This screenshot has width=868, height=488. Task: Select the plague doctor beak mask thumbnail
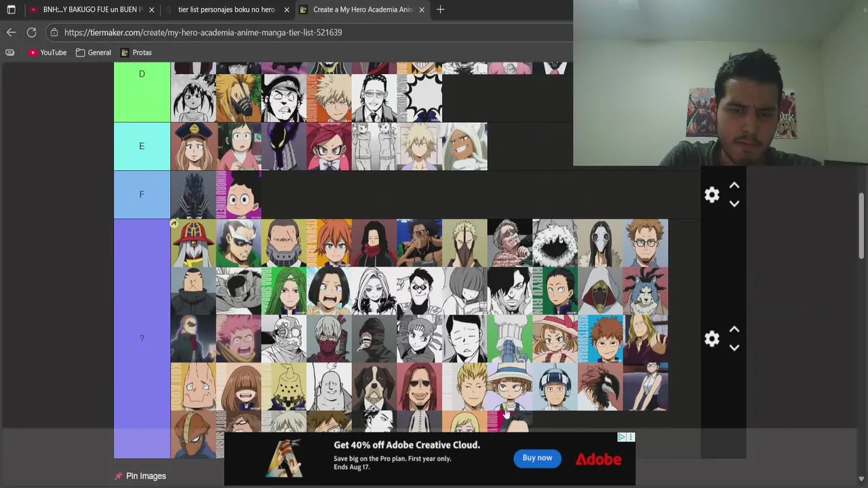coord(600,243)
